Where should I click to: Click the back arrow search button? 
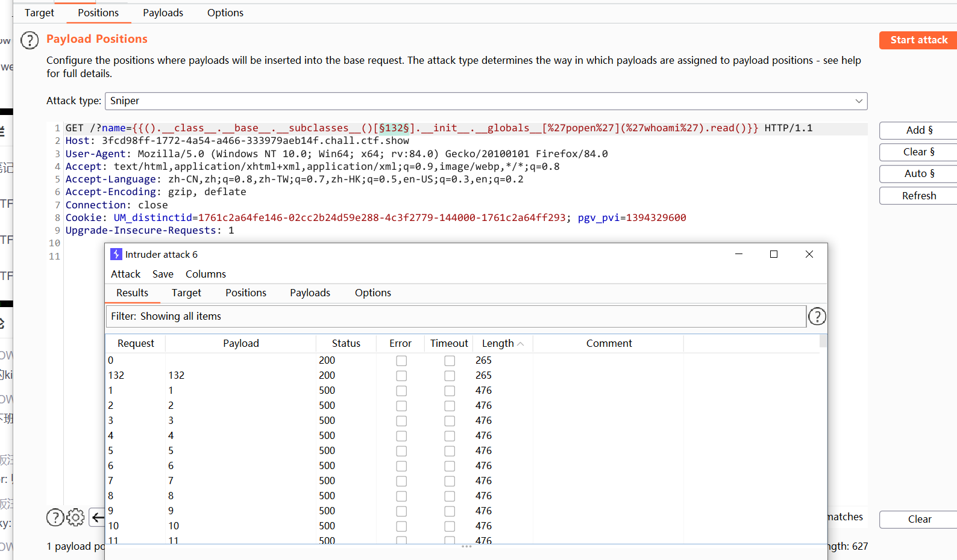click(97, 517)
